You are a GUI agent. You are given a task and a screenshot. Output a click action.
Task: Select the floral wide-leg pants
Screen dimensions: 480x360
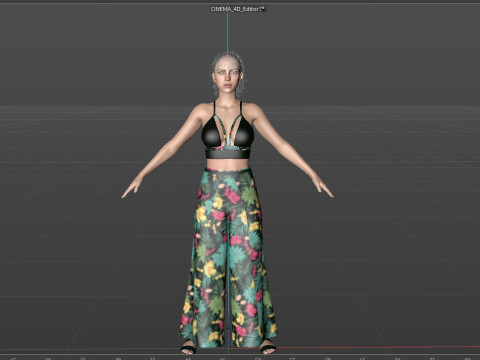(x=228, y=257)
